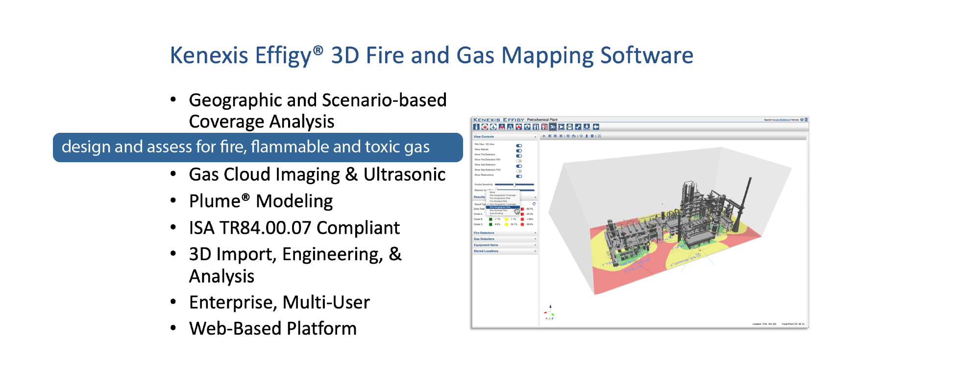Click the download icon
This screenshot has width=980, height=392.
(x=587, y=127)
